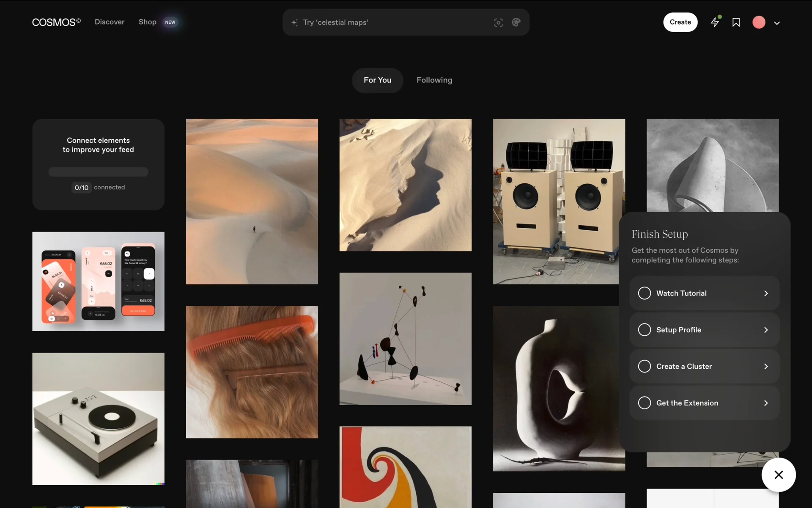Open Watch Tutorial chevron arrow

765,293
